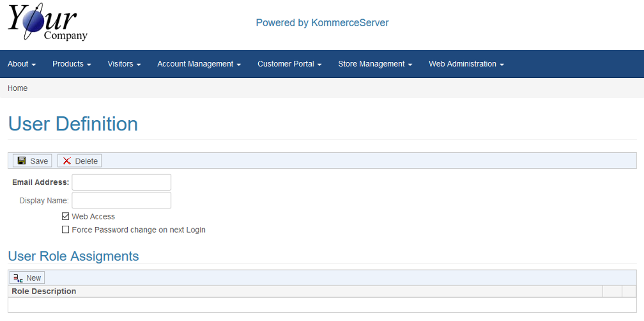
Task: Click the New role row icon
Action: 18,278
